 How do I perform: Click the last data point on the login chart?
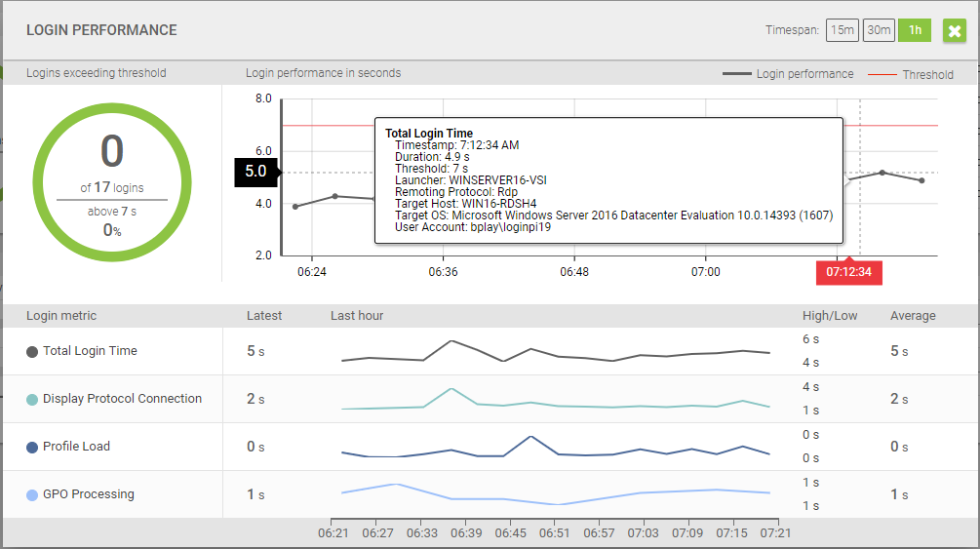pyautogui.click(x=921, y=180)
